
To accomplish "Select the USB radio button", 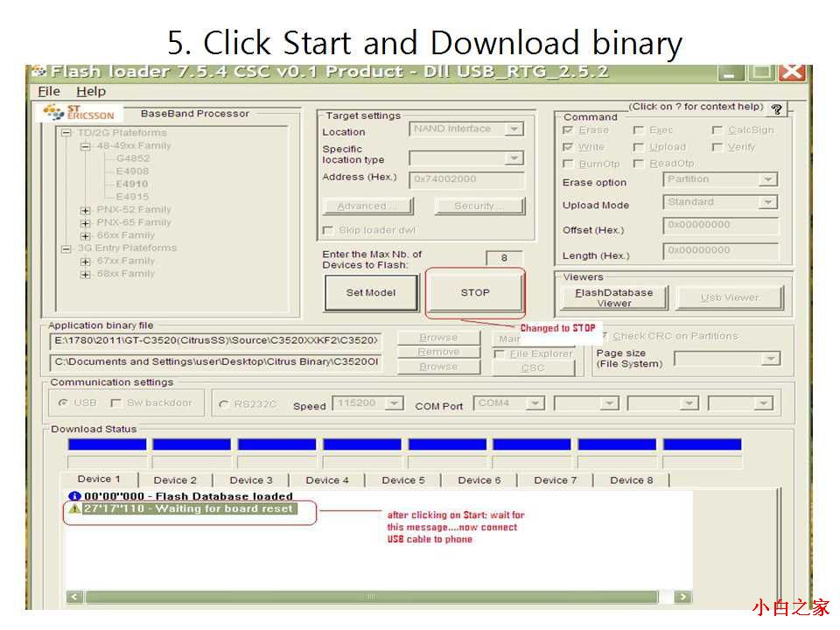I will coord(63,402).
